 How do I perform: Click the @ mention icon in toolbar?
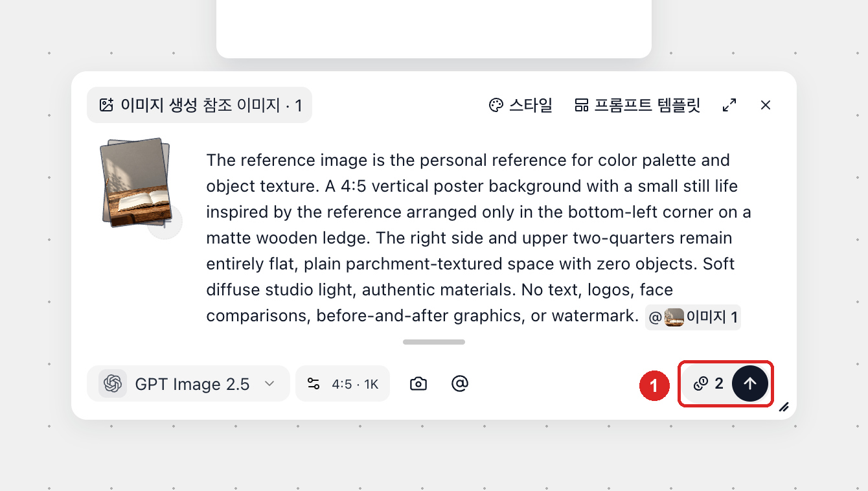click(x=460, y=383)
